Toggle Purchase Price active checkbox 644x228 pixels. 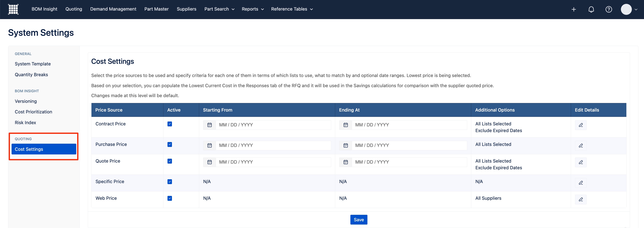[x=170, y=144]
